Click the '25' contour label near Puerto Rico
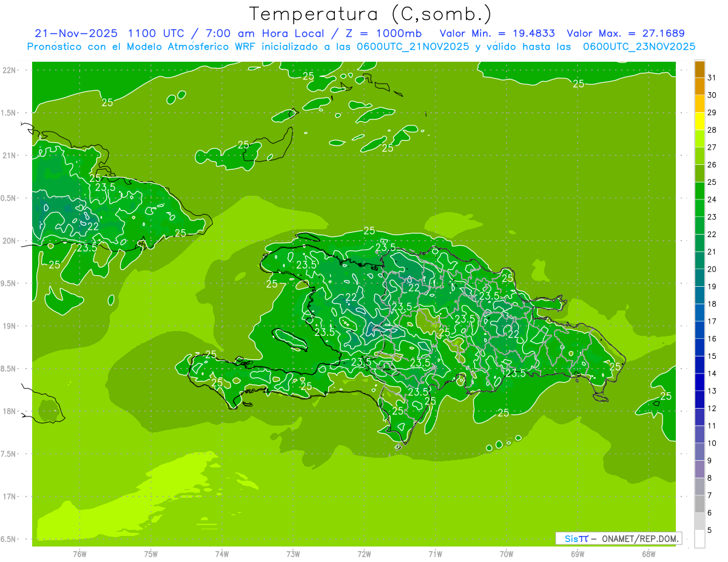The width and height of the screenshot is (728, 562). click(666, 396)
